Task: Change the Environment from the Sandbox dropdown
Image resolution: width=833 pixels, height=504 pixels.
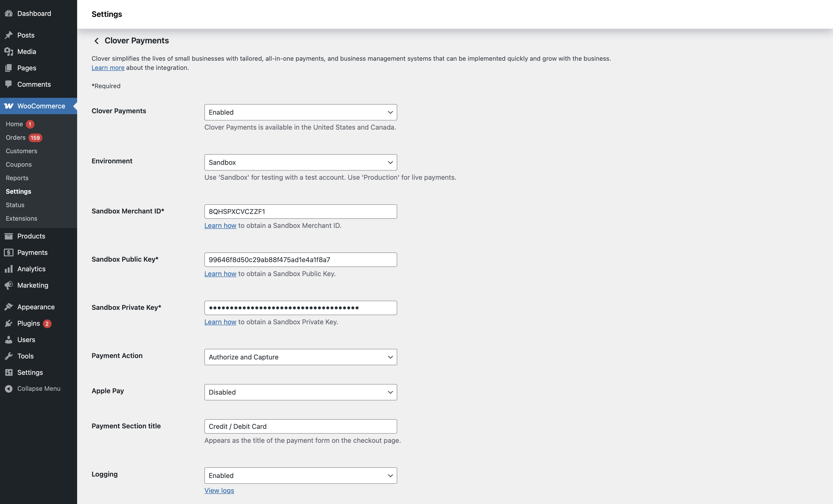Action: (x=300, y=162)
